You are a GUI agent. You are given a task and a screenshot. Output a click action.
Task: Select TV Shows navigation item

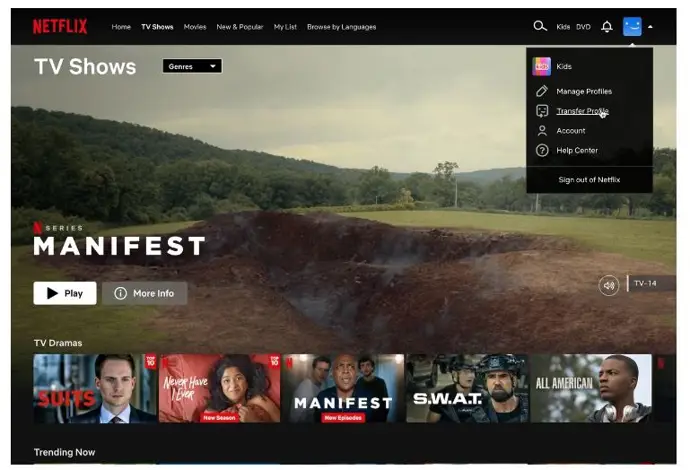click(x=157, y=27)
